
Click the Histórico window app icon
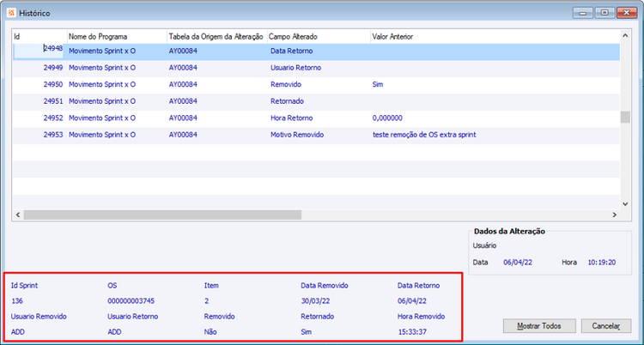tap(11, 13)
